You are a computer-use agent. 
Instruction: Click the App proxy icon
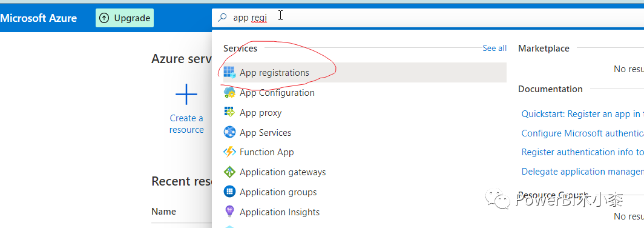[x=229, y=112]
